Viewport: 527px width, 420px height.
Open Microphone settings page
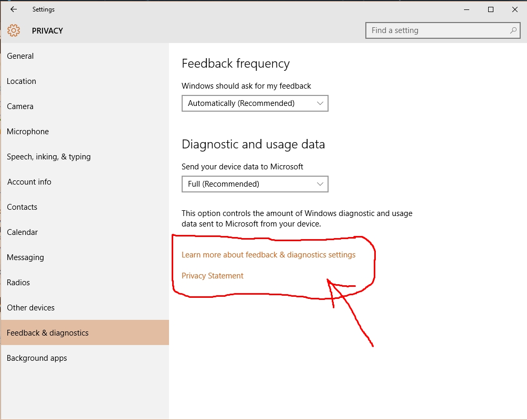pos(28,132)
